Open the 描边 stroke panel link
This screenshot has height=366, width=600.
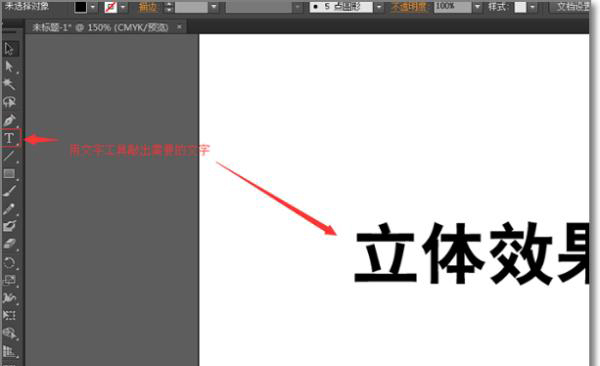147,7
